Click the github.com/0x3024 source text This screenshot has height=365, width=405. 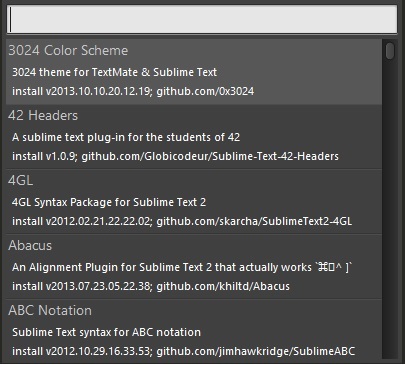[205, 91]
